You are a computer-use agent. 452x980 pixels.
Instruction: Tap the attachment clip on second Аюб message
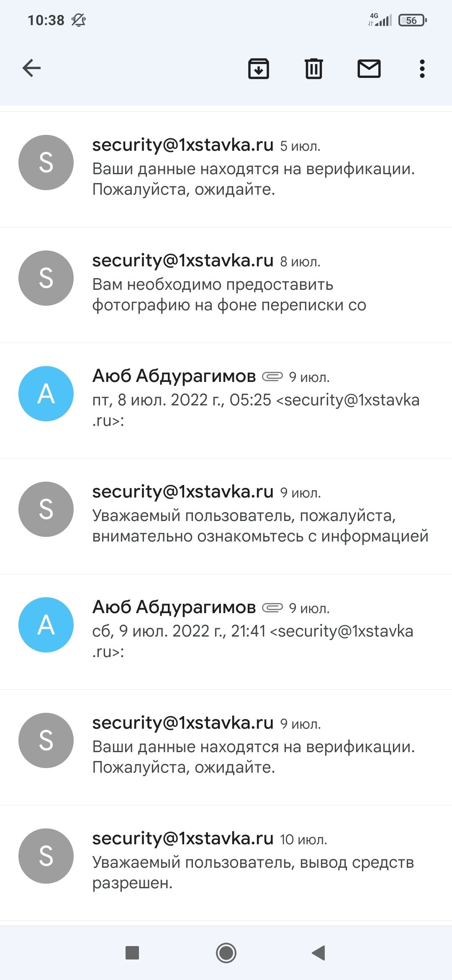click(x=272, y=608)
